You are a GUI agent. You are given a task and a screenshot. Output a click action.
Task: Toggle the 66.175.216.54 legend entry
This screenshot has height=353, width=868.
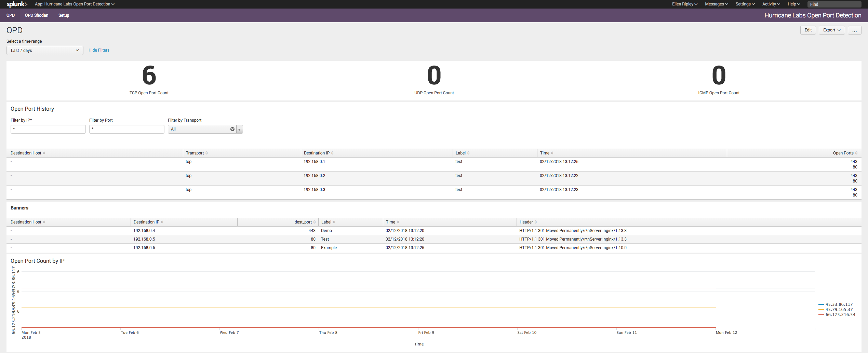pyautogui.click(x=839, y=315)
